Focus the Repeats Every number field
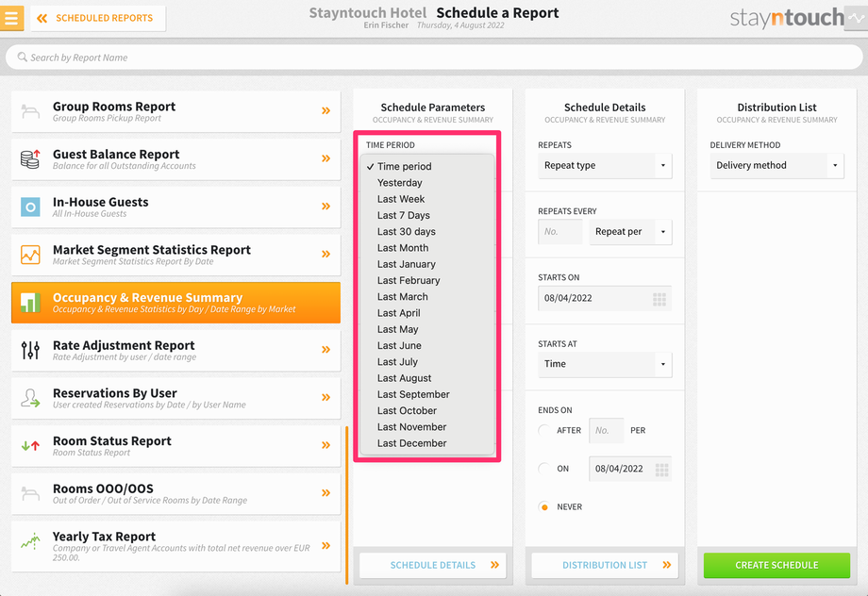The height and width of the screenshot is (596, 868). point(559,232)
